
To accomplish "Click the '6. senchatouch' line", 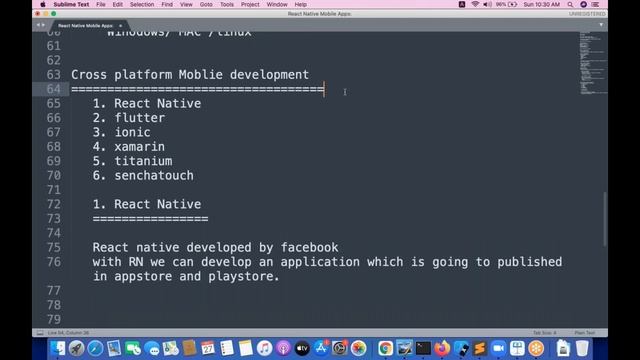I will pos(143,176).
